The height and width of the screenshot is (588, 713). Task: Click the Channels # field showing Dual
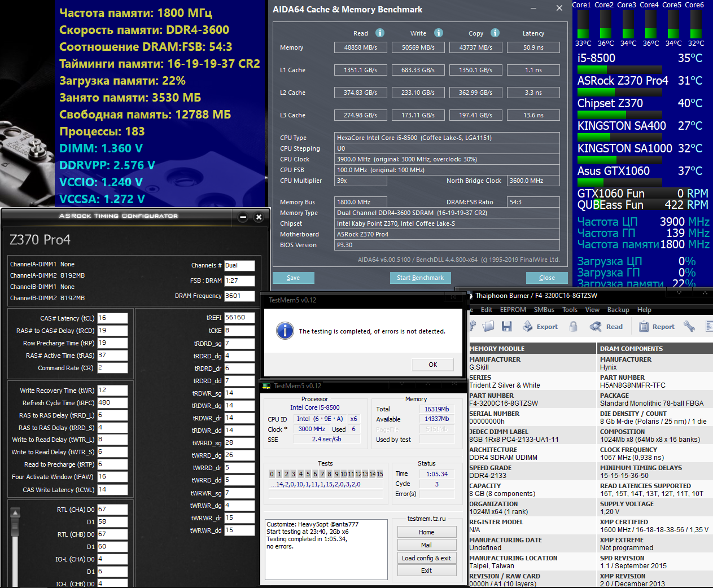239,265
